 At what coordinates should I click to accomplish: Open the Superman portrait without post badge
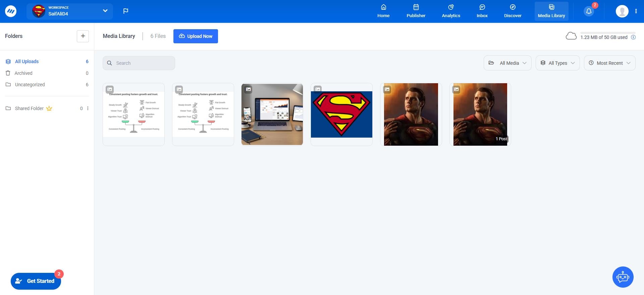[x=411, y=114]
